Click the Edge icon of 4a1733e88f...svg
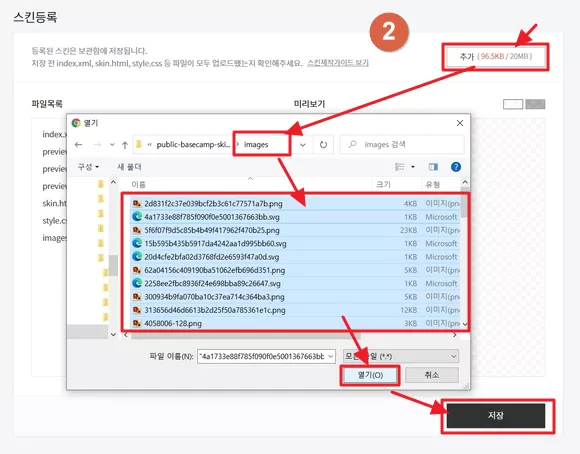Viewport: 580px width, 454px height. click(x=137, y=216)
